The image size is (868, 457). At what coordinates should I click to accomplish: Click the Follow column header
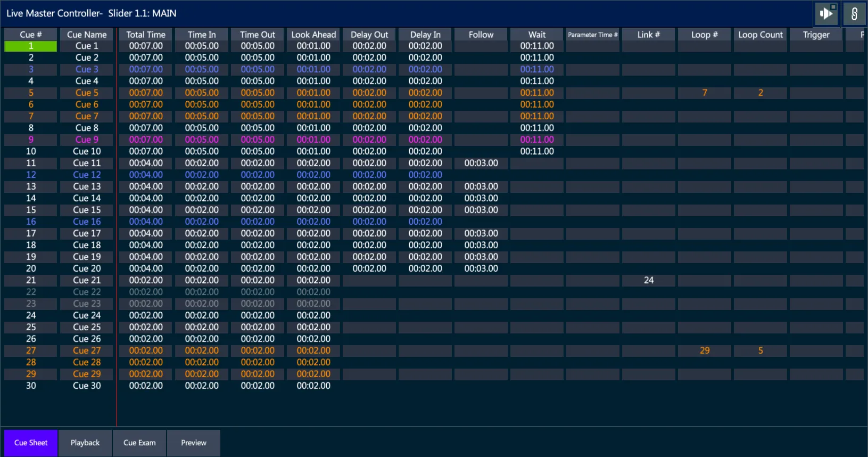click(x=481, y=34)
